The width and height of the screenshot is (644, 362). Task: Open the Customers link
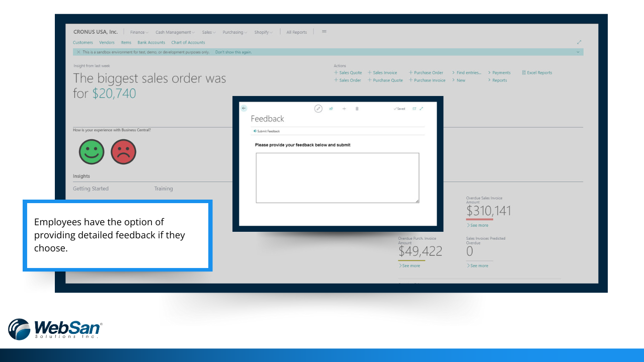[x=83, y=43]
